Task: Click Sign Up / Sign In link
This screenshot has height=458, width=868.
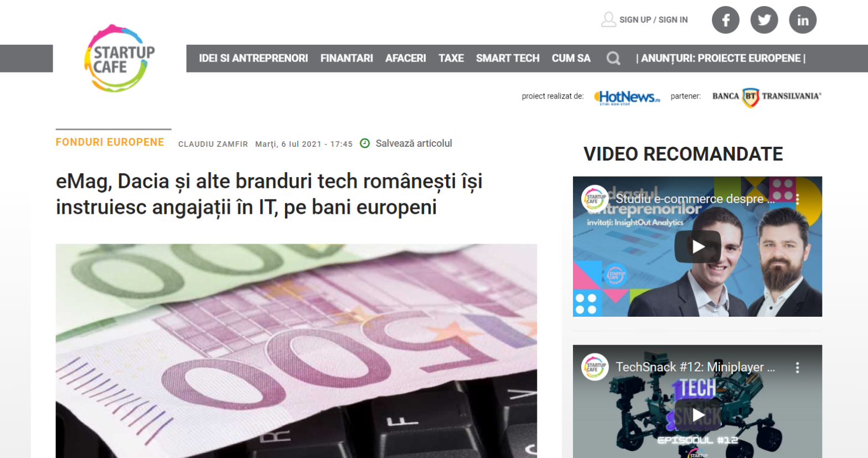Action: point(653,20)
